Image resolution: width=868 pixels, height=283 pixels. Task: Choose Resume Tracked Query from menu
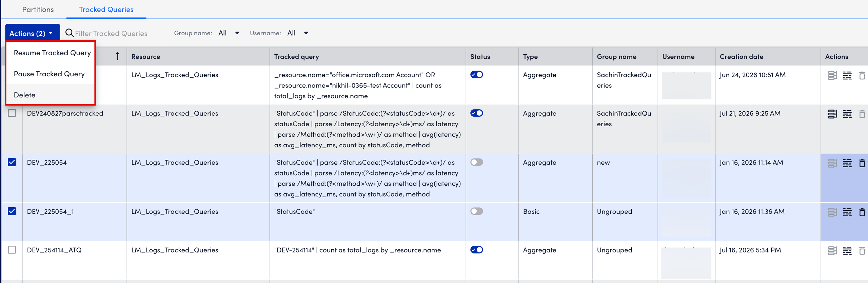(x=50, y=53)
